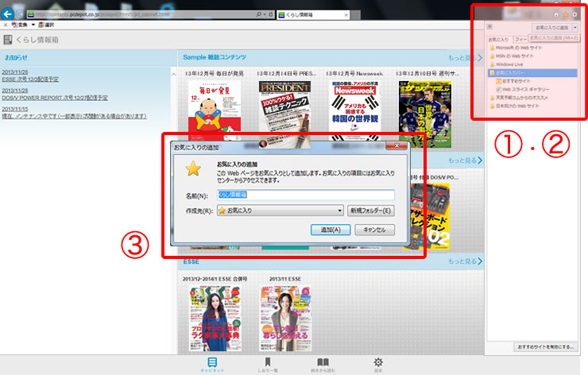
Task: Open the 2013/11 ESSE magazine cover
Action: click(x=285, y=318)
